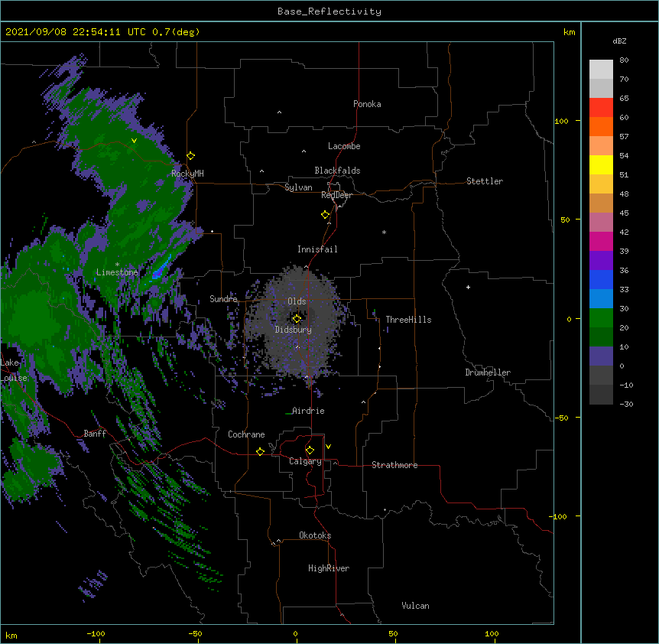Image resolution: width=659 pixels, height=644 pixels.
Task: Click the Limestone label on the map
Action: (117, 272)
